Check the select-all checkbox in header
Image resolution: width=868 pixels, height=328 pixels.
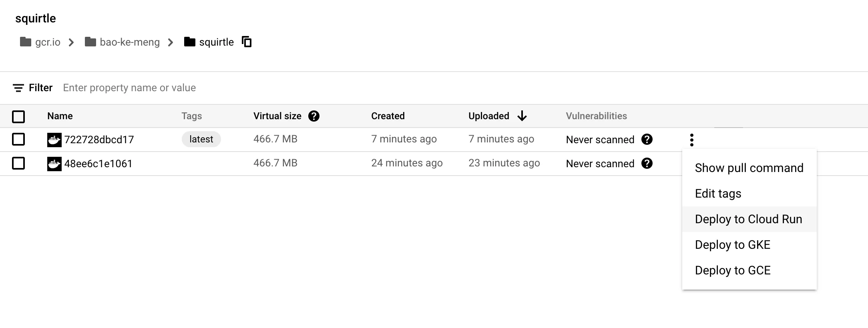18,116
